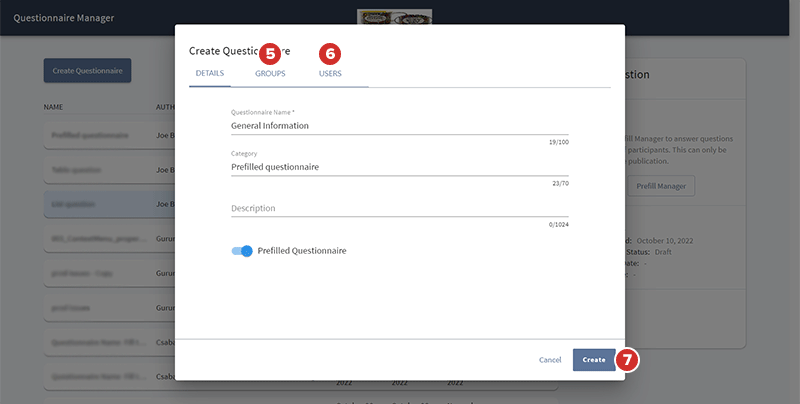Click the red step 5 marker badge

270,53
